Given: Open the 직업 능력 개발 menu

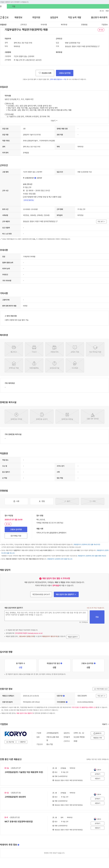Looking at the screenshot, I should pos(75,18).
